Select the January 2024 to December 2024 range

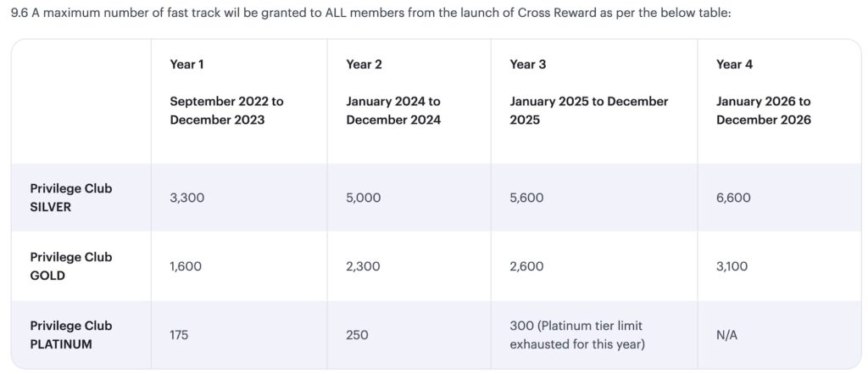[x=393, y=110]
